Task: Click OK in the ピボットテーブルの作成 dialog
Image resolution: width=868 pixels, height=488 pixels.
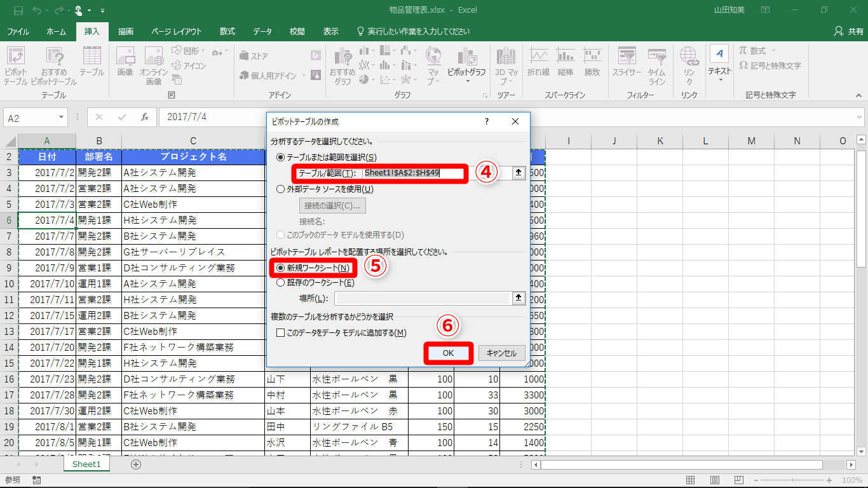Action: click(x=448, y=353)
